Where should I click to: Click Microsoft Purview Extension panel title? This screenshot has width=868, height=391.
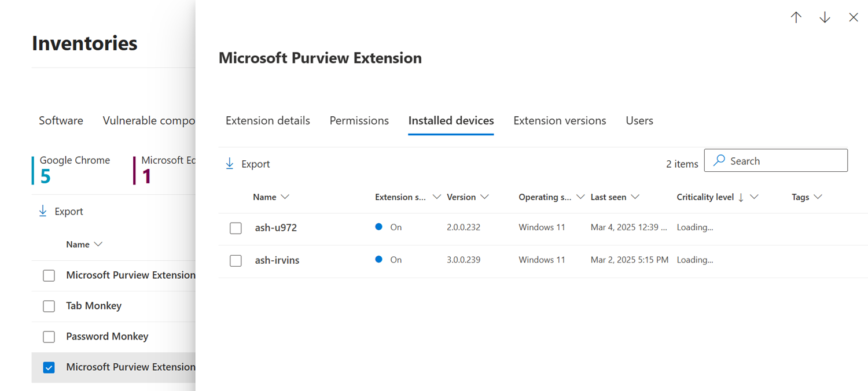tap(320, 58)
